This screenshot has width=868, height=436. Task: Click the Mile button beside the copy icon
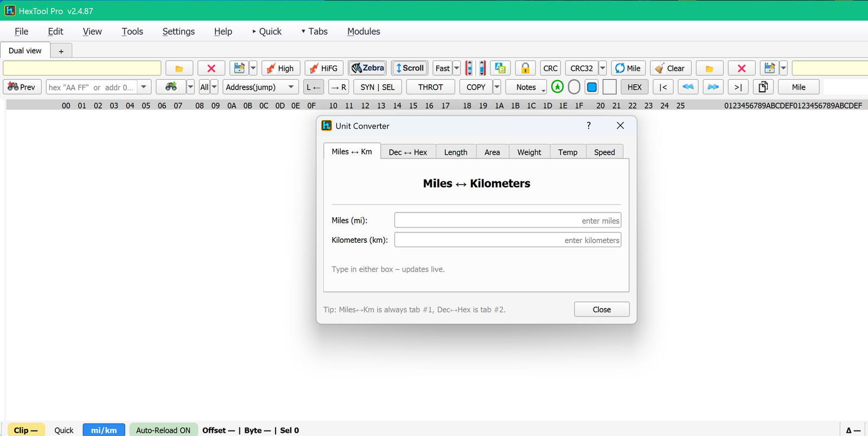tap(799, 87)
